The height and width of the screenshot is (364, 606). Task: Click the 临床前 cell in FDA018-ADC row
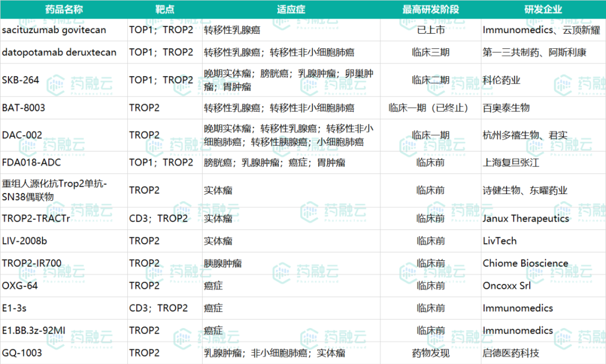point(430,163)
